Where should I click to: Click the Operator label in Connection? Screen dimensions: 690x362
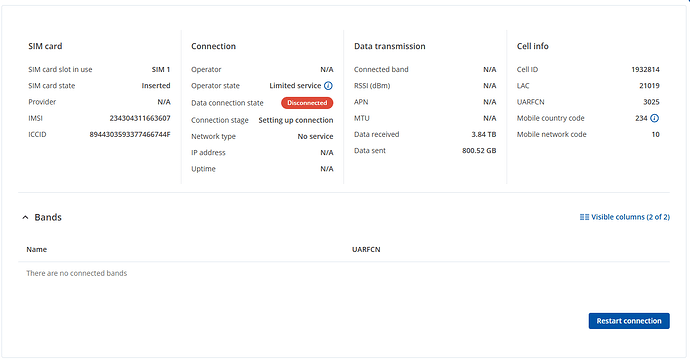206,69
